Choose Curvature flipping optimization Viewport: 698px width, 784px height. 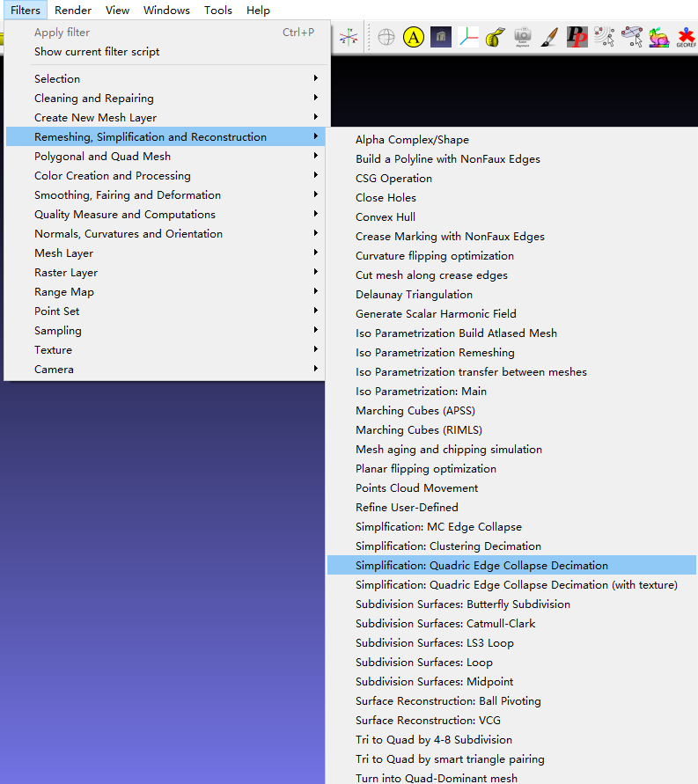coord(512,255)
